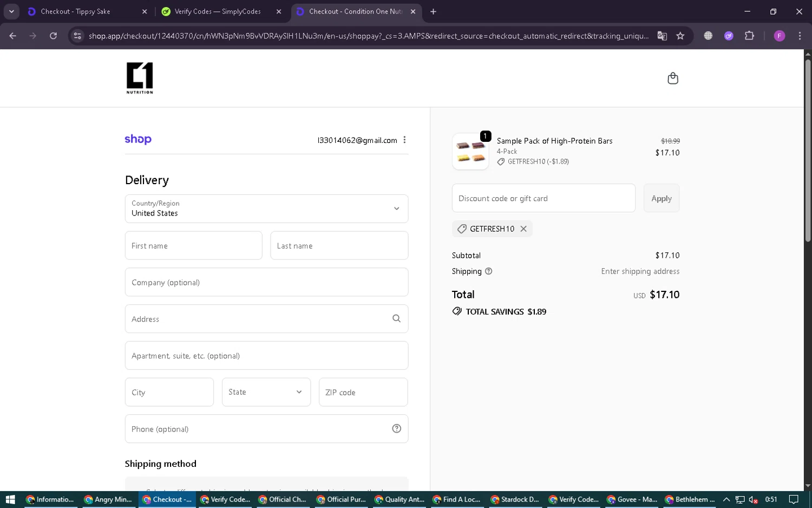
Task: Click the browser address bar URL
Action: point(368,36)
